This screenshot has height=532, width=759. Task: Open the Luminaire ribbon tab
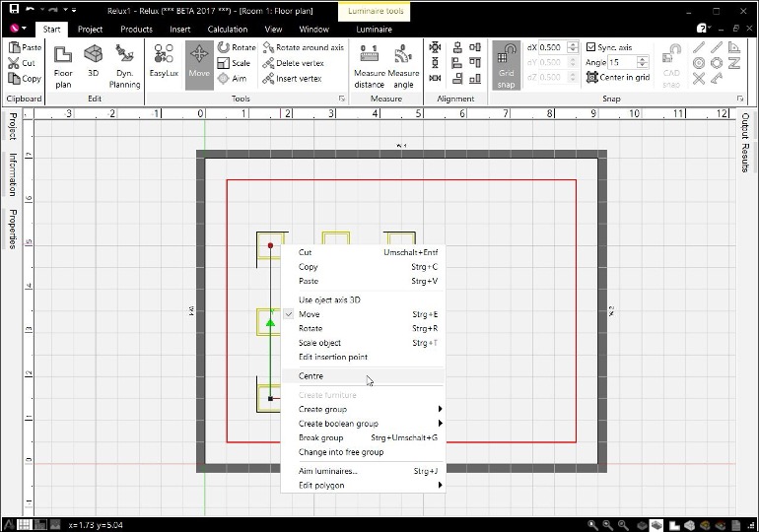pyautogui.click(x=375, y=29)
